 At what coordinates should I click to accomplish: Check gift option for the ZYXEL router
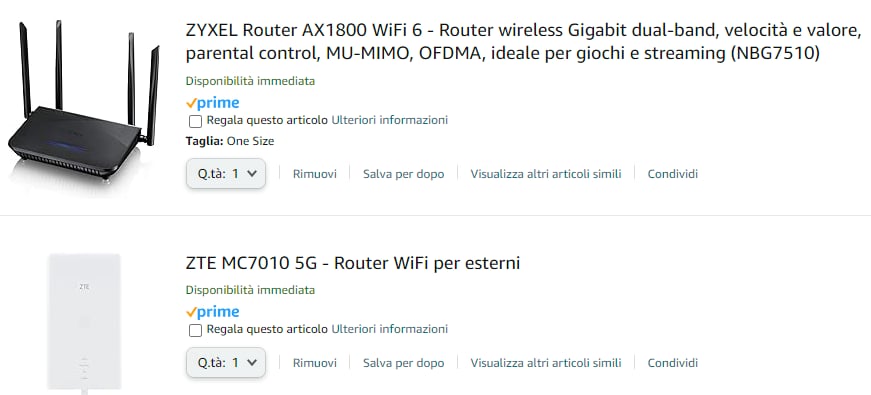tap(195, 121)
